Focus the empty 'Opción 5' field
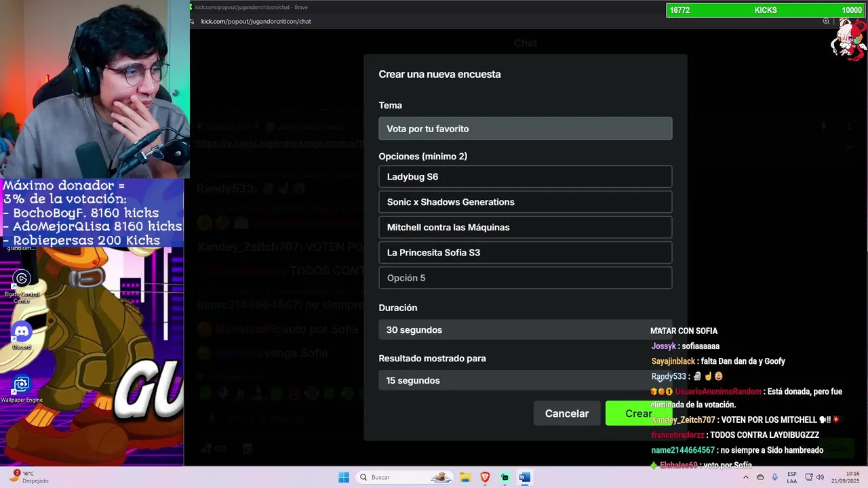 526,278
